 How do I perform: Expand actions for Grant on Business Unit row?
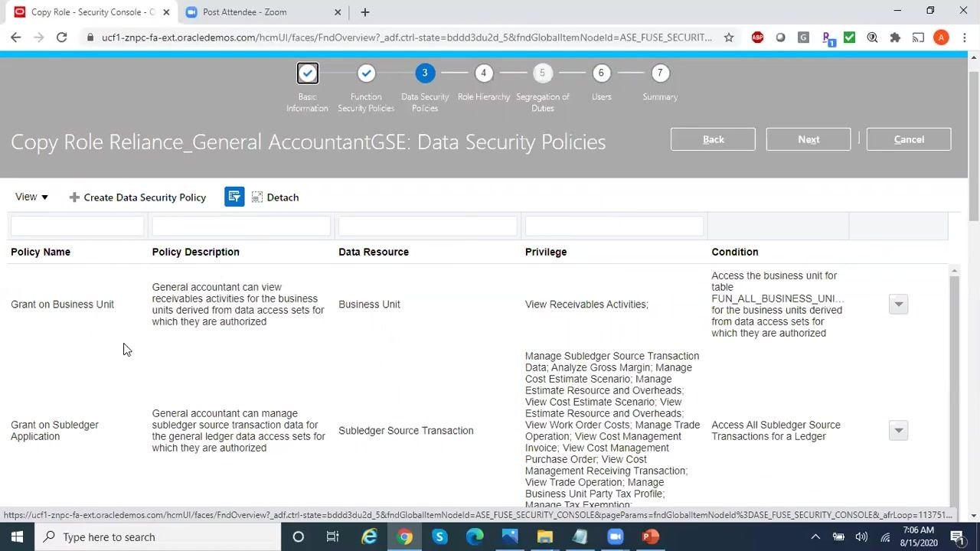tap(898, 304)
